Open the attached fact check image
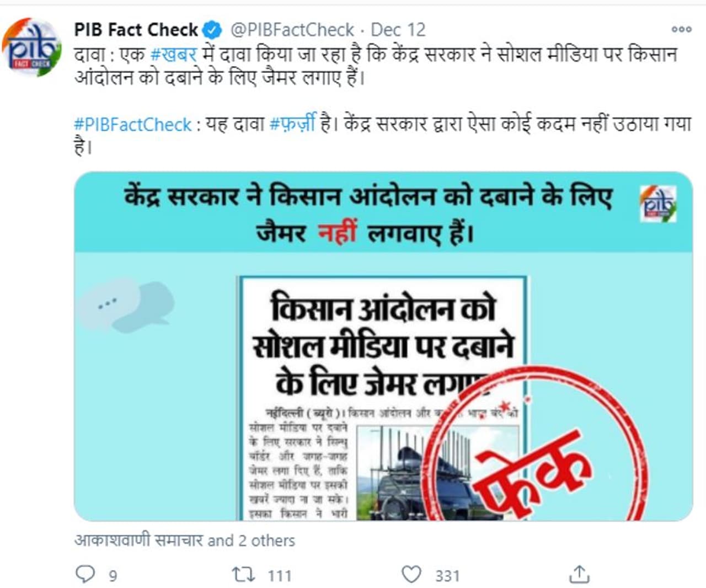 (x=383, y=346)
